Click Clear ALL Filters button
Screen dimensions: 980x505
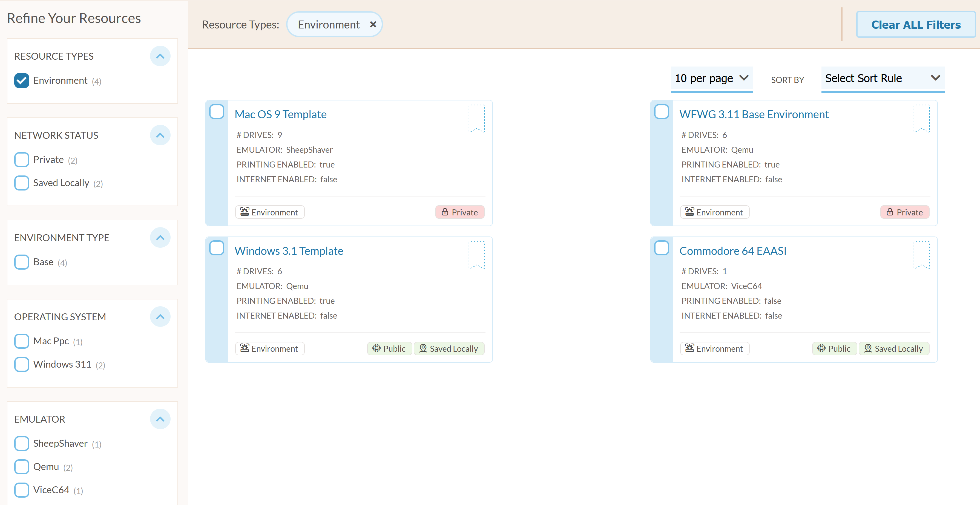[x=916, y=25]
